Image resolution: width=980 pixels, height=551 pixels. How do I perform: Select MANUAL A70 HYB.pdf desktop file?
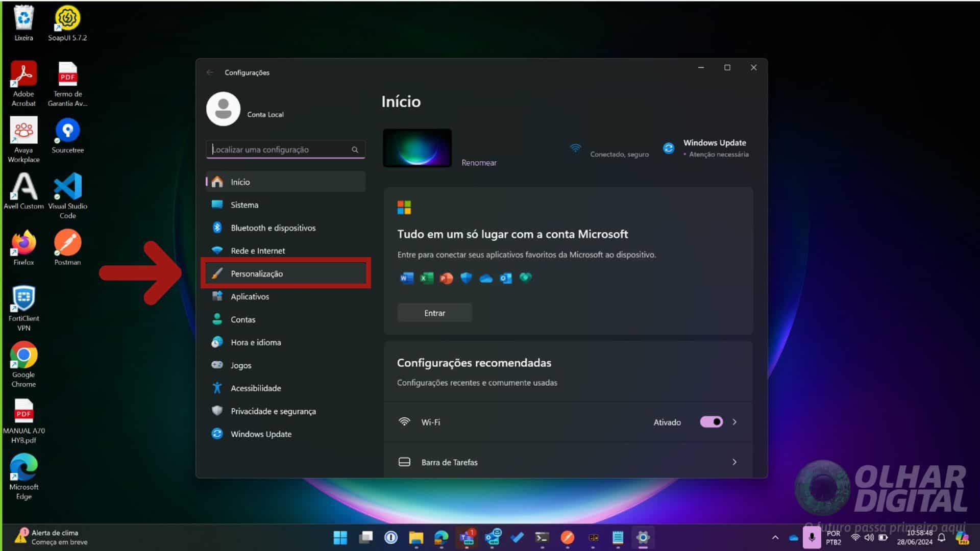(x=23, y=421)
